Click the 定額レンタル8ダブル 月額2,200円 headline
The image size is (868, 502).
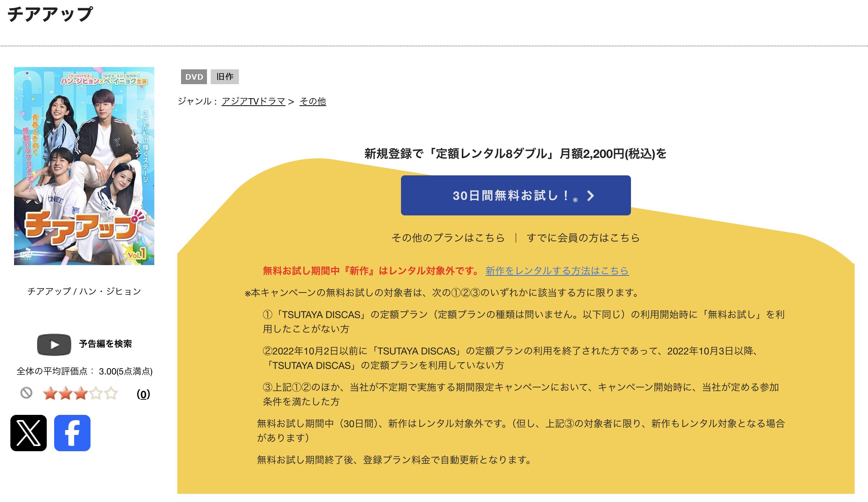pyautogui.click(x=516, y=153)
